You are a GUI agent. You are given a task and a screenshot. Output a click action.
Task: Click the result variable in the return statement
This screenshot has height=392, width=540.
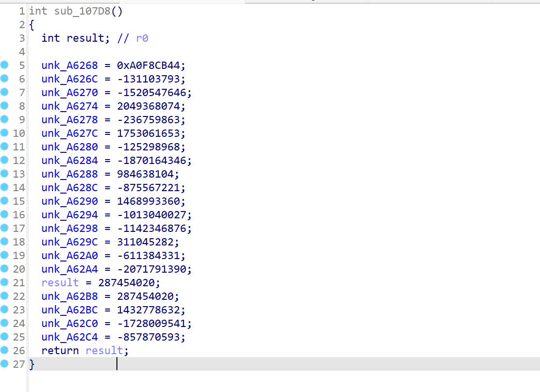(x=104, y=350)
